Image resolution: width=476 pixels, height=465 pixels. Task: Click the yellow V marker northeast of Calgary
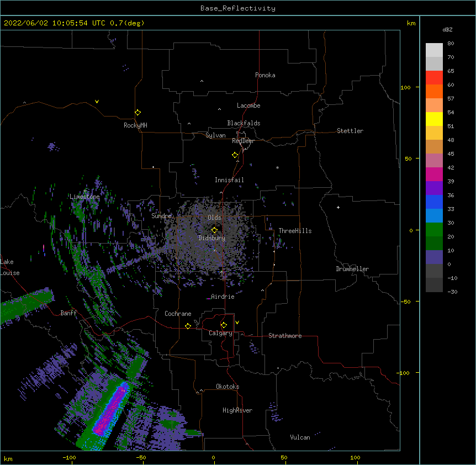click(x=237, y=323)
